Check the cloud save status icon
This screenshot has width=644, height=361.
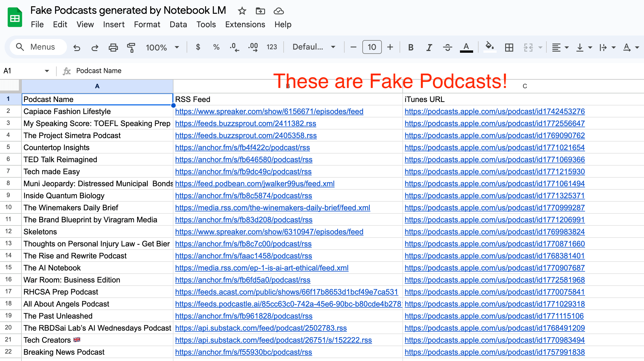278,11
